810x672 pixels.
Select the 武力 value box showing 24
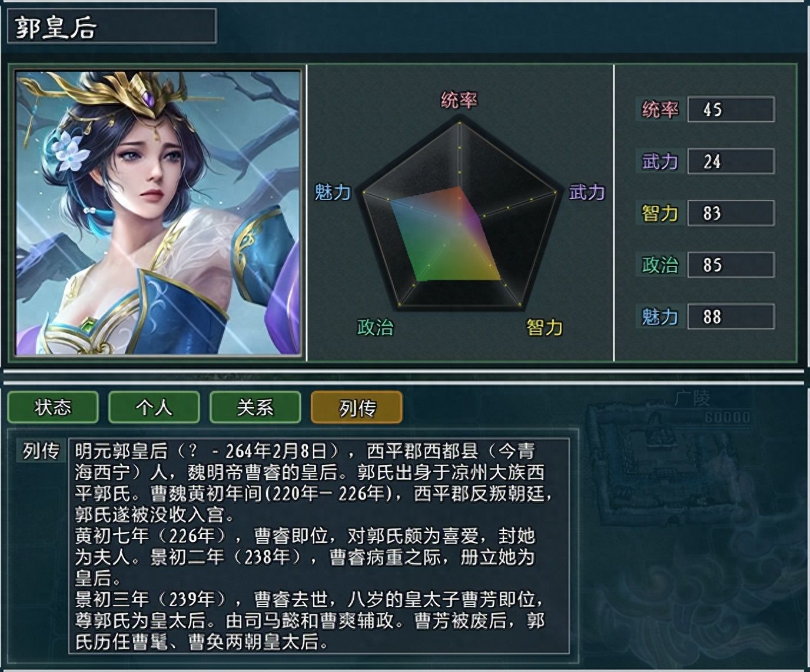pyautogui.click(x=731, y=161)
